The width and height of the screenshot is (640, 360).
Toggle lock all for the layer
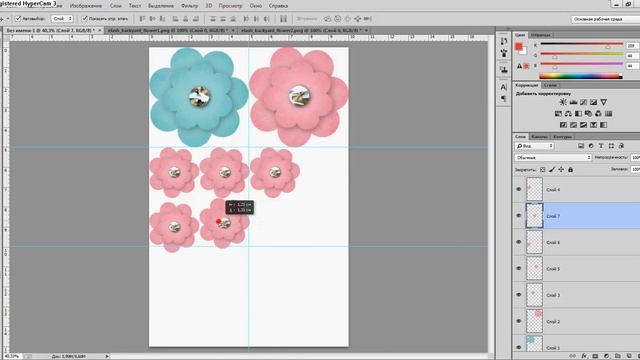(571, 169)
